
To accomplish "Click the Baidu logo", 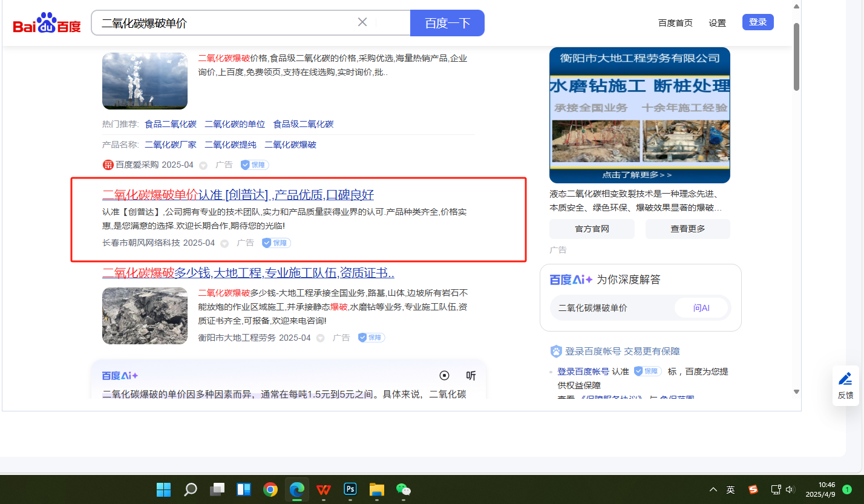I will point(47,24).
